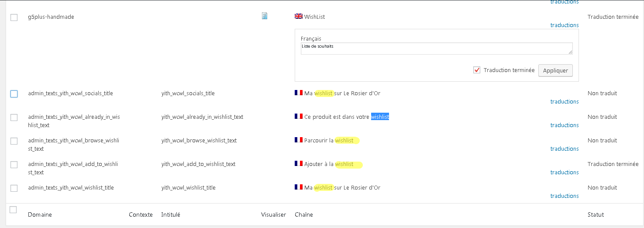Expand 'traductions' for 'Ce produit est dans' row
The image size is (644, 228).
point(565,125)
